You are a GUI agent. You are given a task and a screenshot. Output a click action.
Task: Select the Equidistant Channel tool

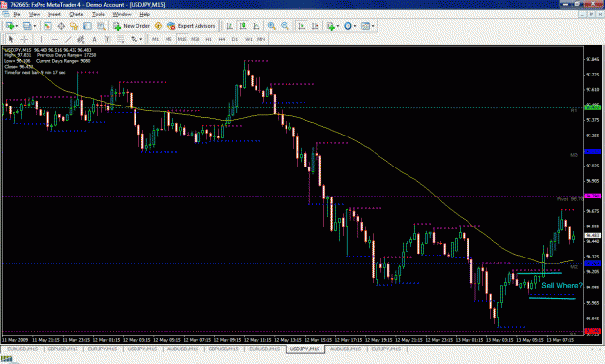(80, 39)
